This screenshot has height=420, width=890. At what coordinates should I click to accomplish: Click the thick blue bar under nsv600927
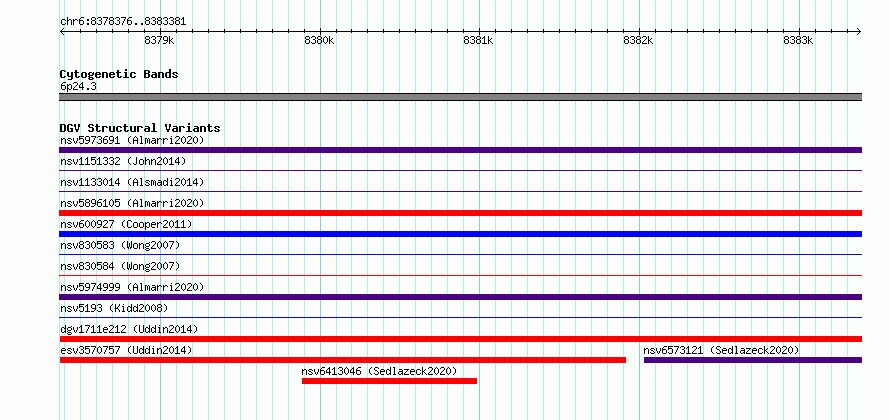point(461,234)
